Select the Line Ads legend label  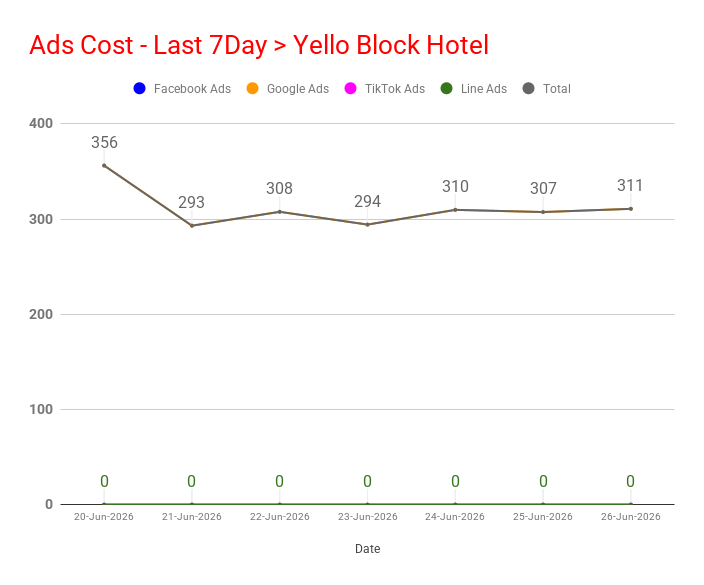click(484, 89)
